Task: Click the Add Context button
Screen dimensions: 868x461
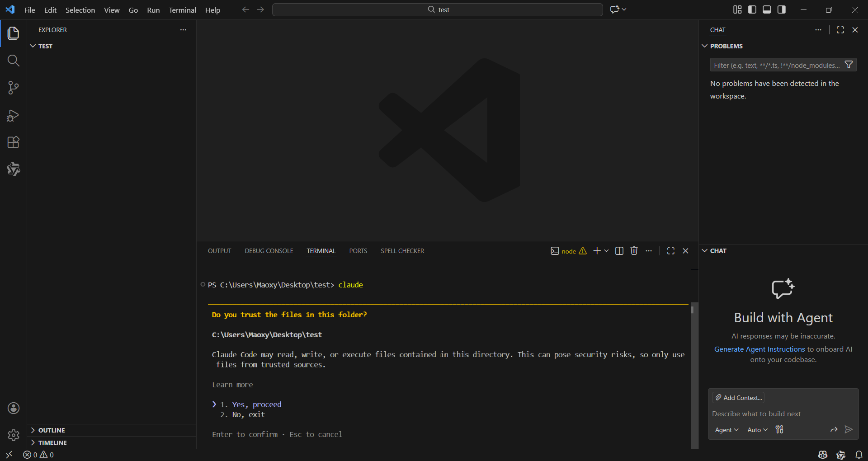Action: coord(738,398)
